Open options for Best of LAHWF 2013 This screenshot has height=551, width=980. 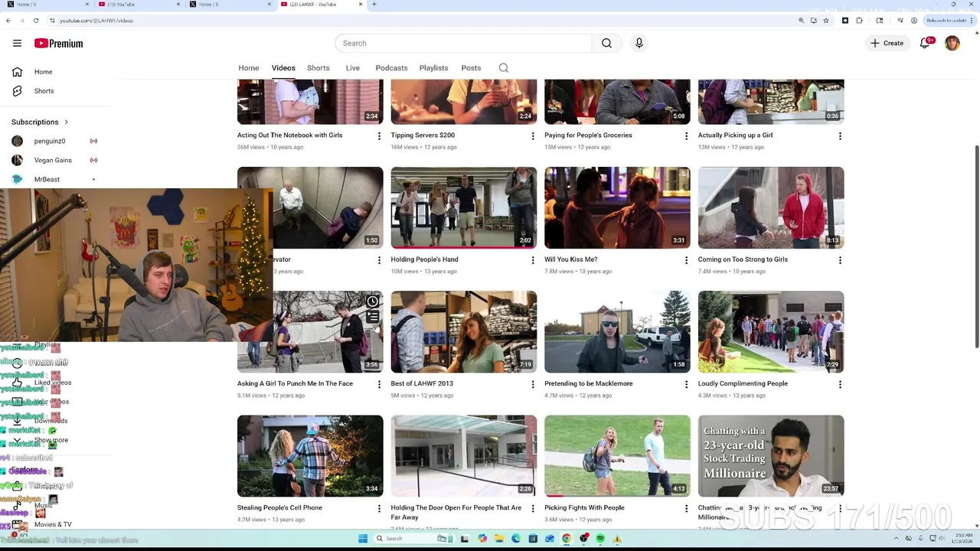(533, 384)
